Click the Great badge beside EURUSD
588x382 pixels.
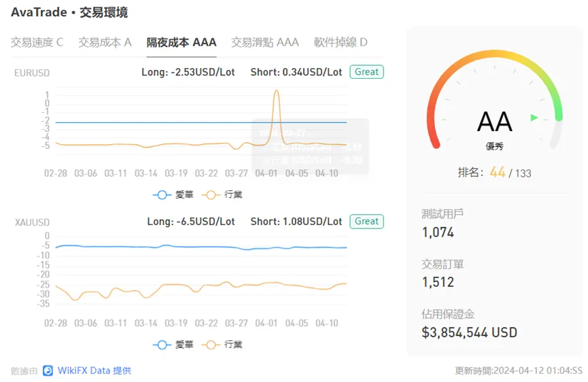[366, 72]
